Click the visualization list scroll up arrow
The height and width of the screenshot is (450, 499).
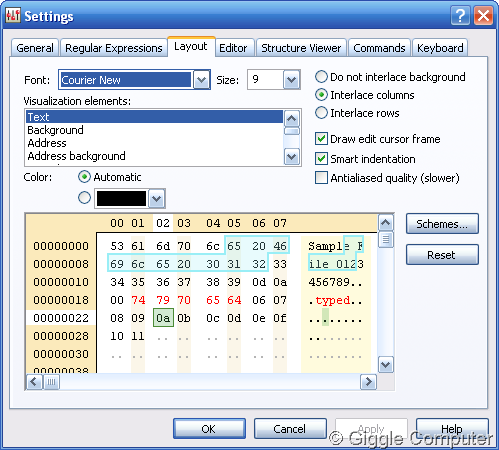[292, 118]
